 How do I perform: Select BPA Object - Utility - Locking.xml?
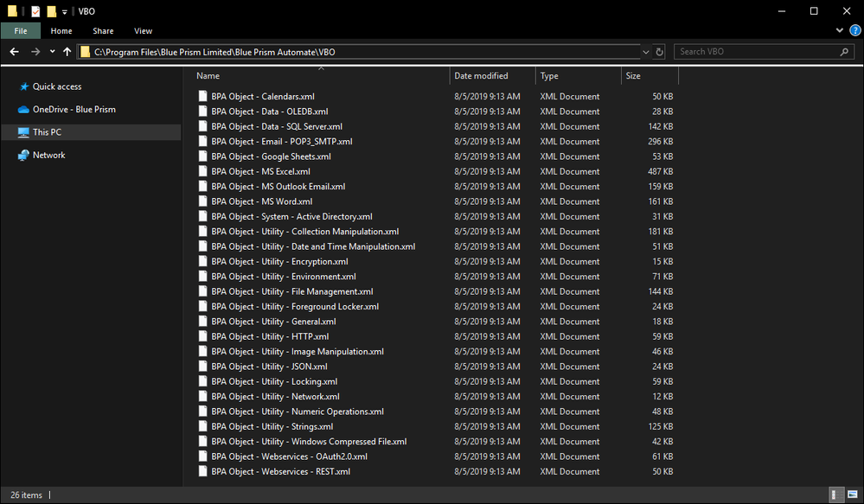[274, 382]
